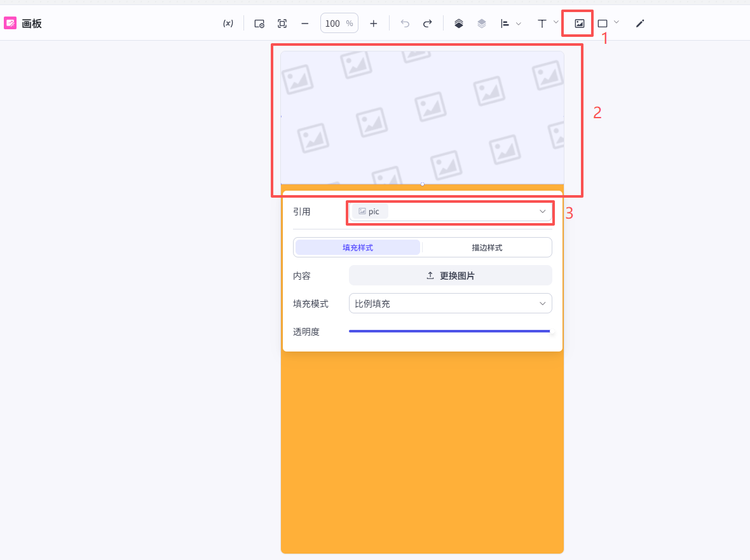Screen dimensions: 750x560
Task: Select the image insert tool
Action: [579, 24]
